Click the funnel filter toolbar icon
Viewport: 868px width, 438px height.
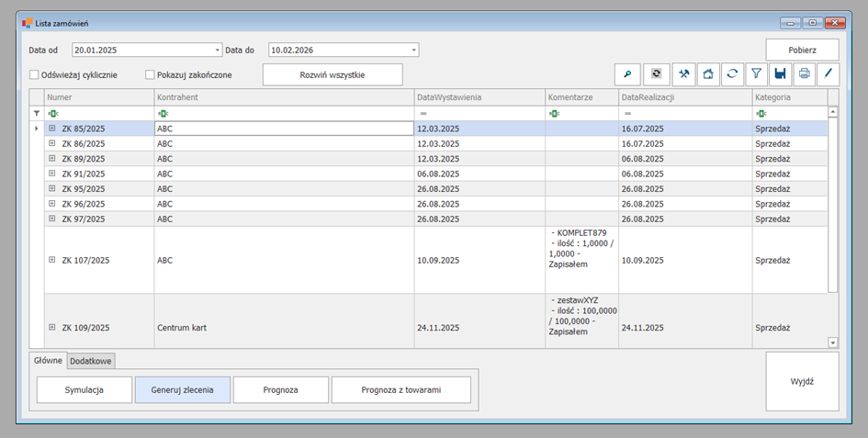[x=756, y=74]
